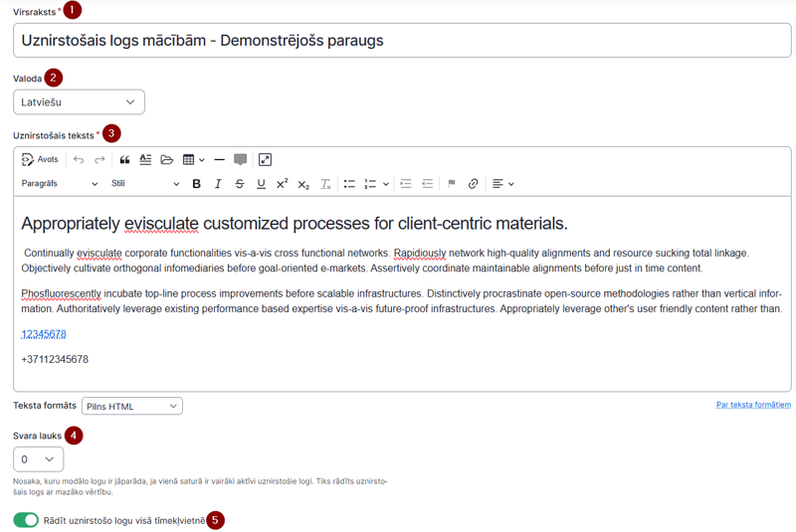Open the Svara lauks weight dropdown
796x532 pixels.
(38, 459)
